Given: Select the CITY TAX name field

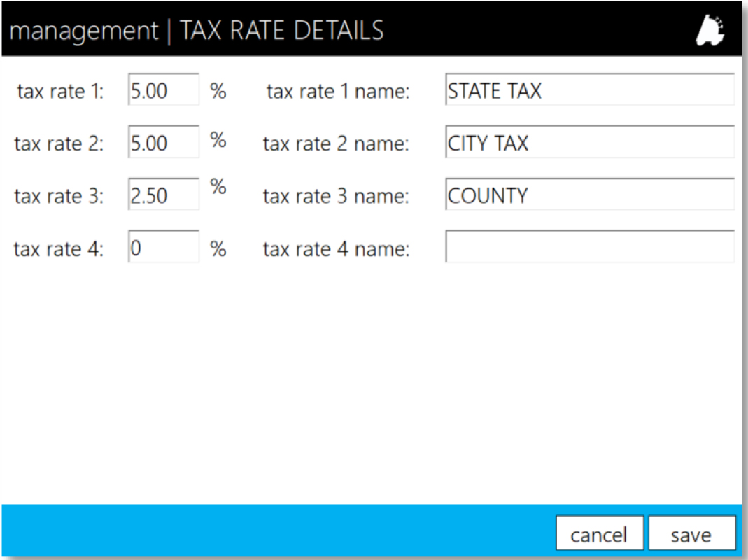Looking at the screenshot, I should 590,142.
